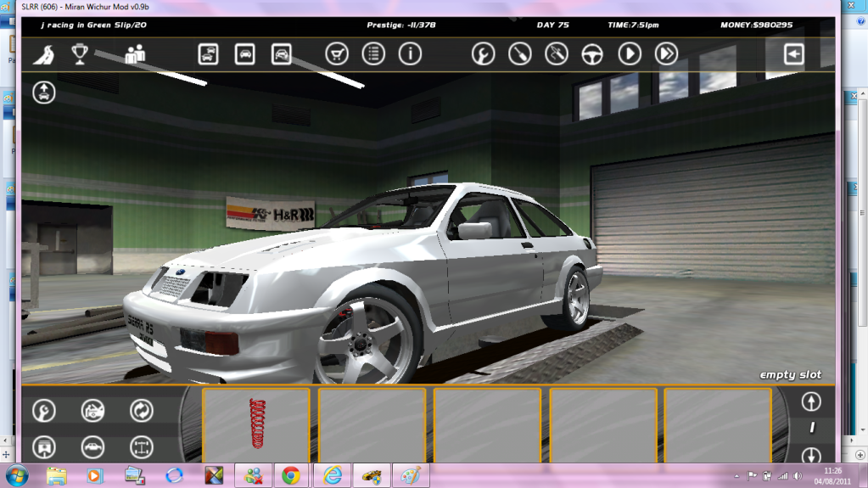Viewport: 868px width, 488px height.
Task: Click the car-with-up-arrow lift icon
Action: pyautogui.click(x=44, y=92)
